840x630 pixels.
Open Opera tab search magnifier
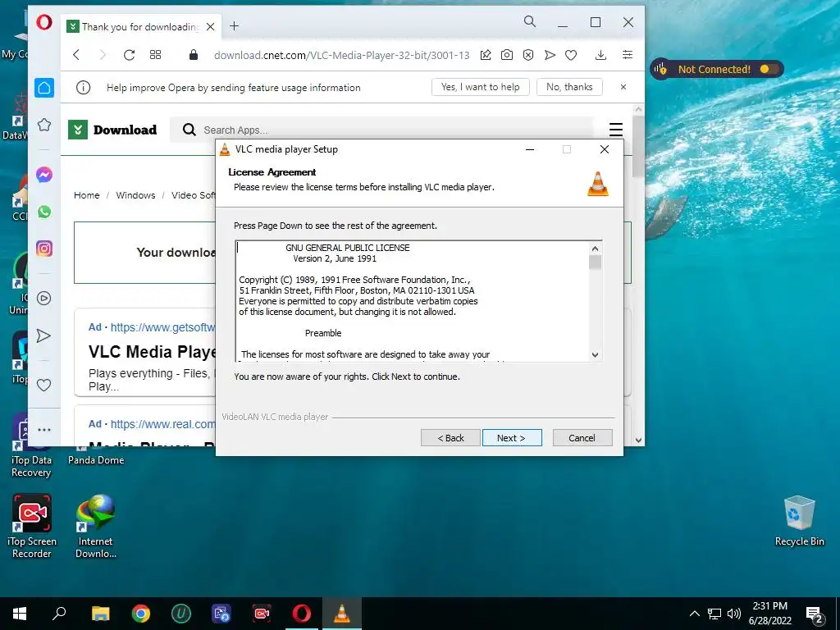point(530,21)
